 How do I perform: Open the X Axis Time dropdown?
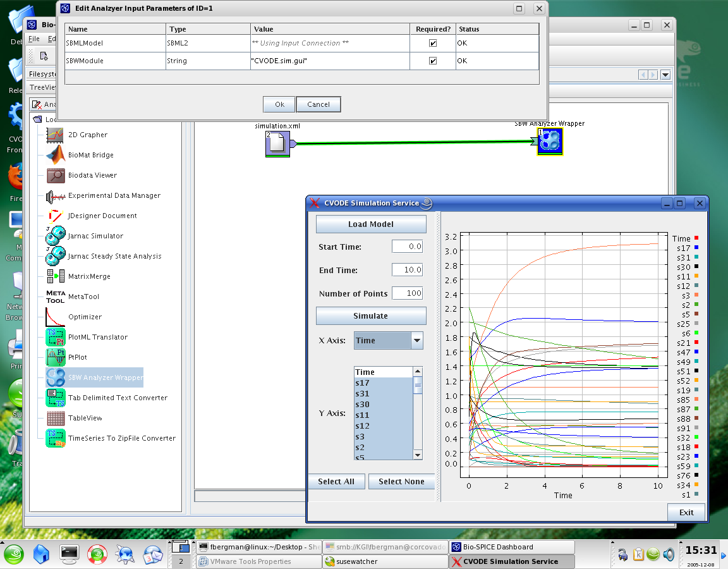417,341
